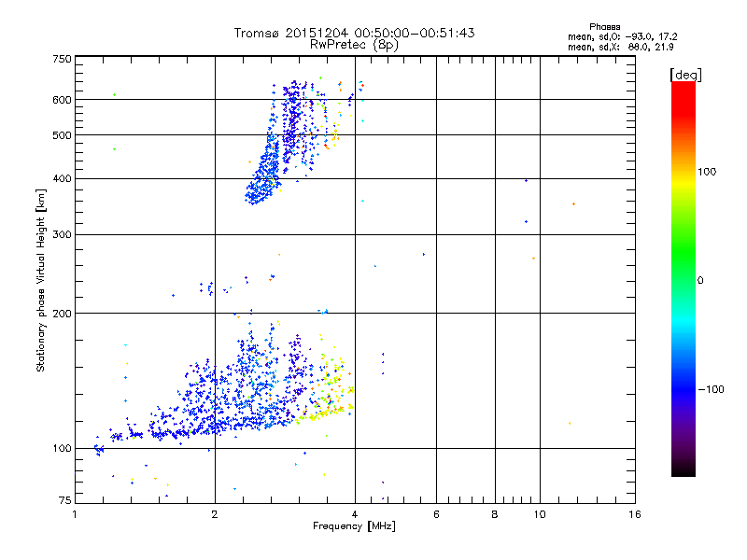Click the x-axis tick label '6'
747x560 pixels.
tap(436, 514)
